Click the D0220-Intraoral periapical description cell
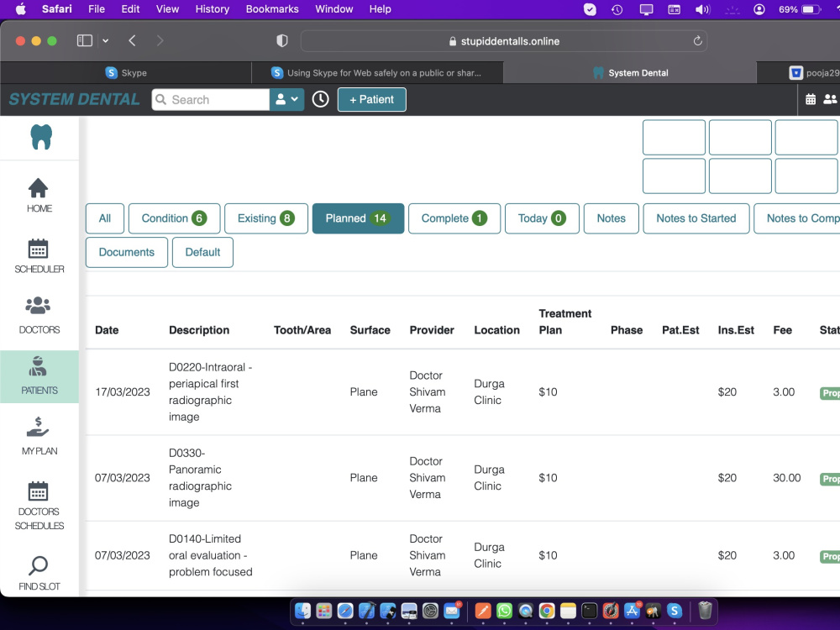840x630 pixels. 210,392
